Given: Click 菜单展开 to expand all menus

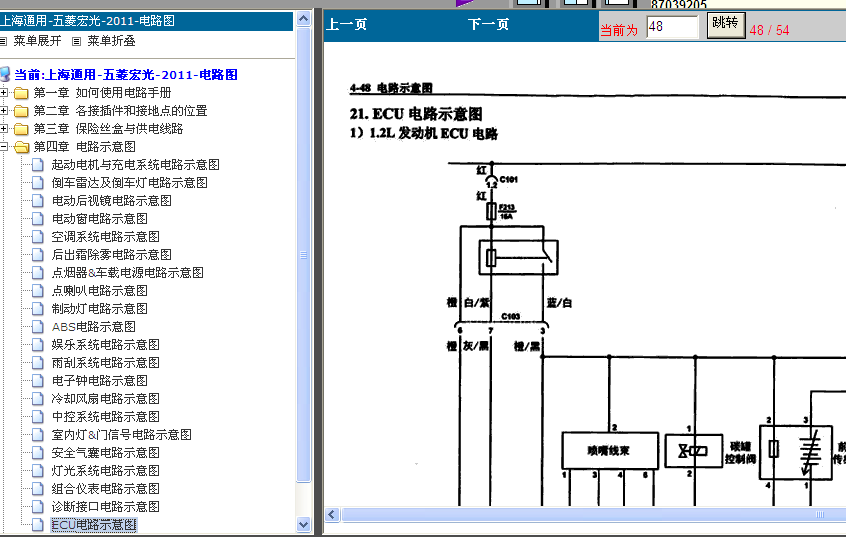Looking at the screenshot, I should click(37, 41).
